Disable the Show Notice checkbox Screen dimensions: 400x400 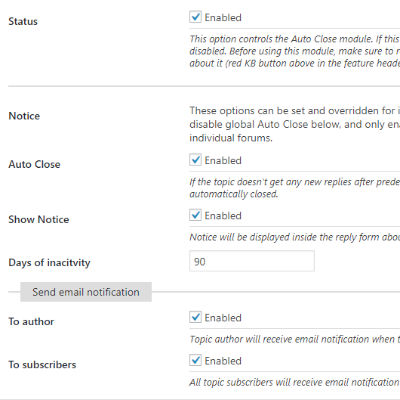(x=195, y=215)
